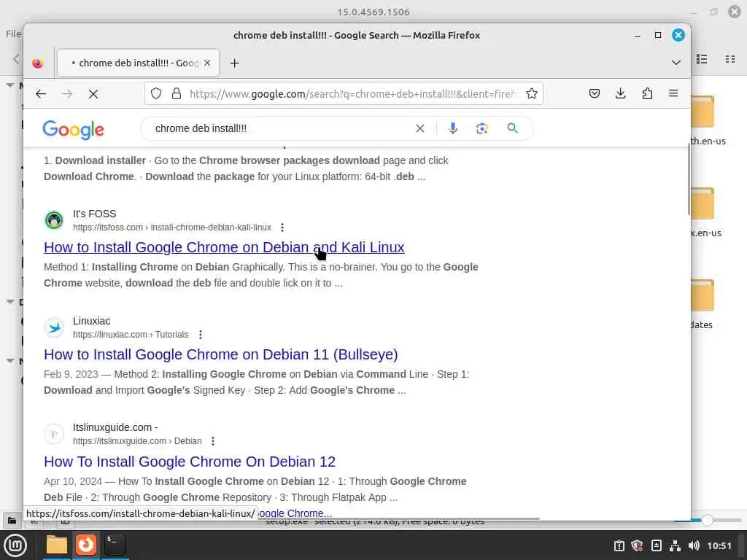Open 'How to Install Google Chrome on Debian 11 (Bullseye)'

point(220,354)
